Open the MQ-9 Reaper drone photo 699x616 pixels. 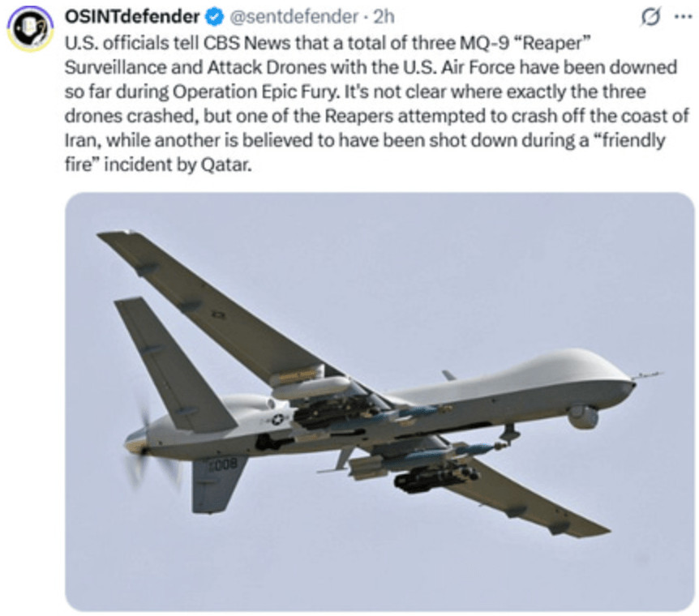coord(380,401)
